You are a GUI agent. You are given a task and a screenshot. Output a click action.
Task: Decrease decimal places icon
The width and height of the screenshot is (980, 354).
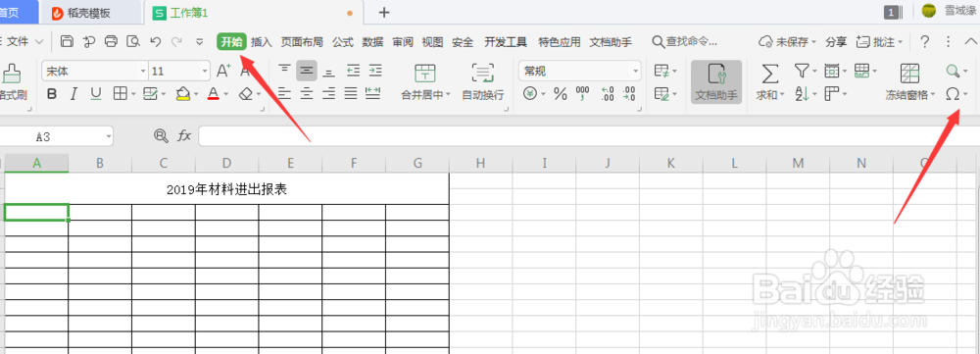(629, 94)
